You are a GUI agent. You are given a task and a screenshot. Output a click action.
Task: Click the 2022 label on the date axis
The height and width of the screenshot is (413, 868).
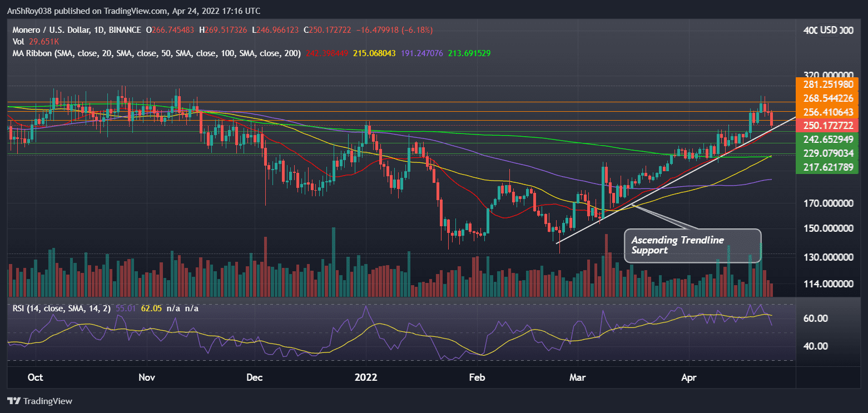point(366,377)
